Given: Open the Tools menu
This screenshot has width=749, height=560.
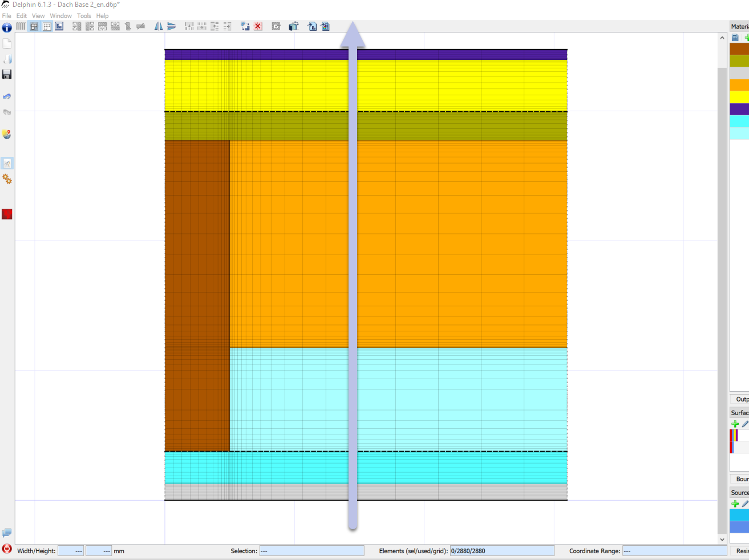Looking at the screenshot, I should point(84,16).
